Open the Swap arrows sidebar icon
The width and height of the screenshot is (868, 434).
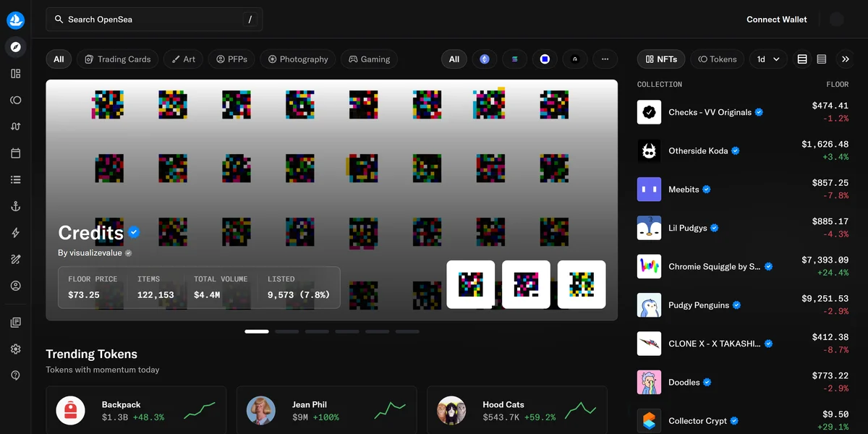coord(16,127)
